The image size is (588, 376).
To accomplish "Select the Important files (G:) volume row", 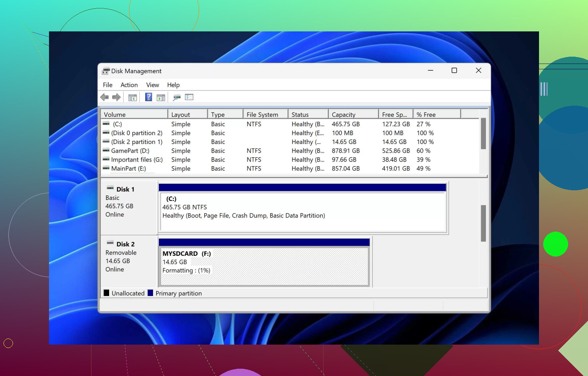I will pyautogui.click(x=137, y=160).
